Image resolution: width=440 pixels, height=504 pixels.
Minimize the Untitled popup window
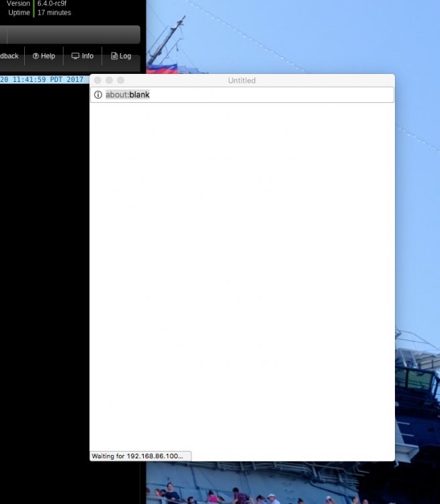[x=109, y=81]
